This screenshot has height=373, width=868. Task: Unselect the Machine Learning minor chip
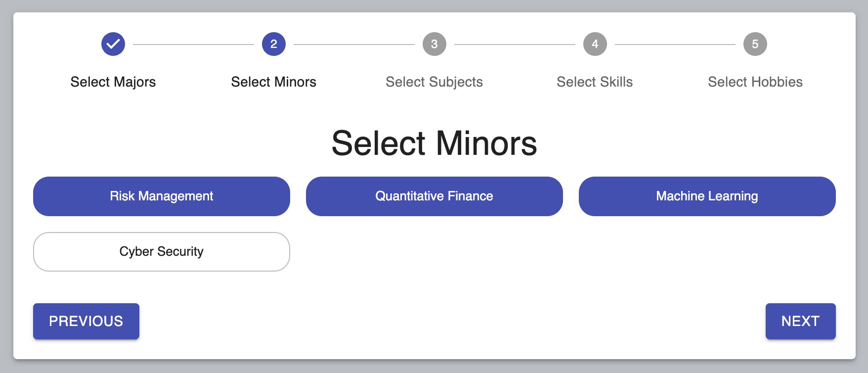point(707,196)
